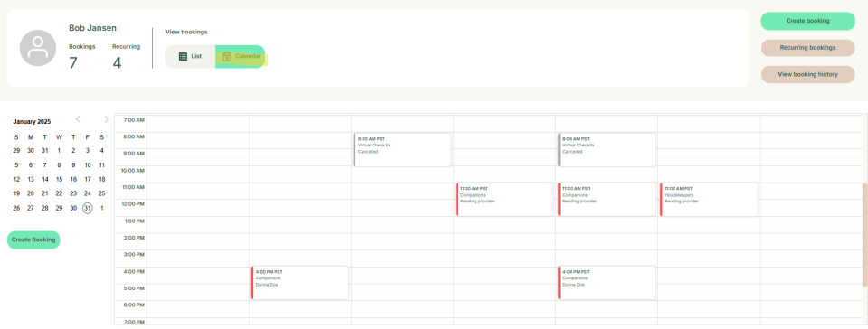Click the list icon in the view toggle

pyautogui.click(x=183, y=56)
